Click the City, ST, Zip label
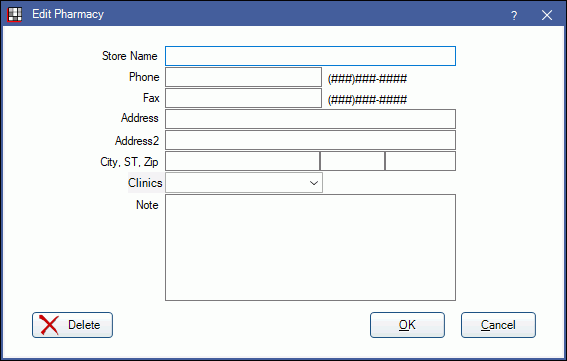 (x=129, y=162)
